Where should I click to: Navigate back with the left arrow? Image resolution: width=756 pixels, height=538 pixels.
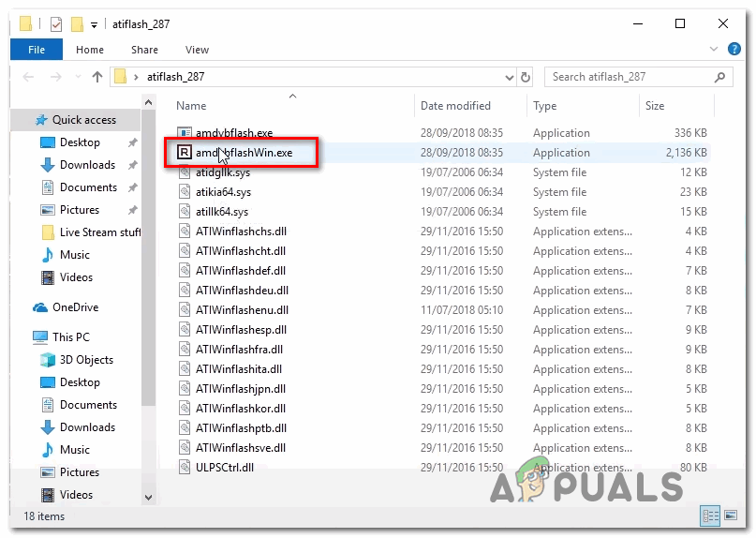click(x=28, y=77)
